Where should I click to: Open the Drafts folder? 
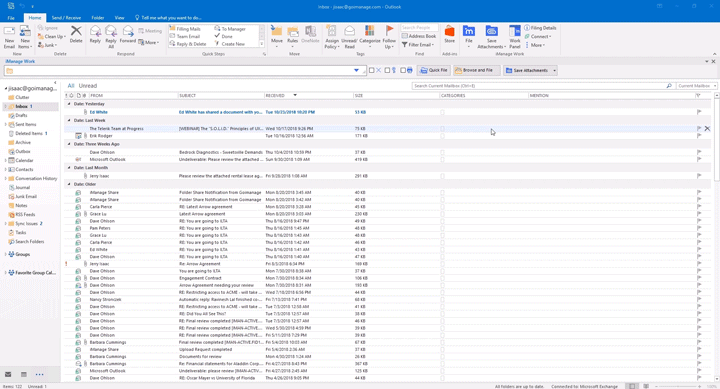[x=21, y=116]
